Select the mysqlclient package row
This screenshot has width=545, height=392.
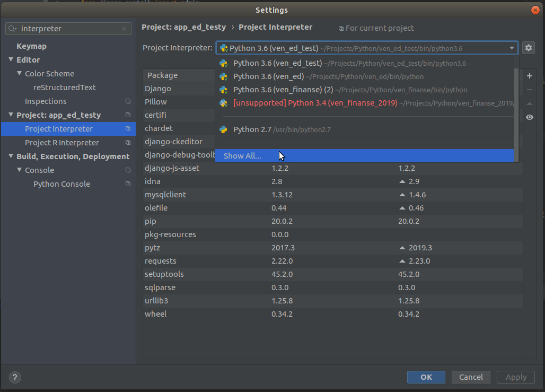(332, 195)
